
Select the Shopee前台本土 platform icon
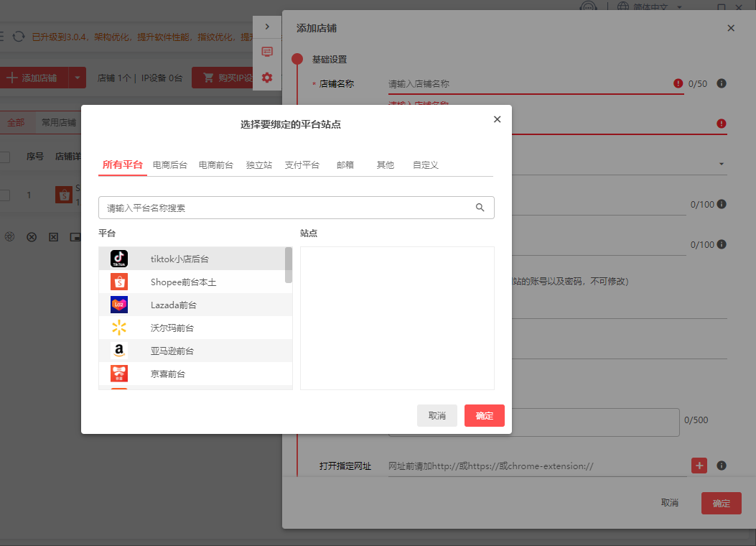click(119, 282)
